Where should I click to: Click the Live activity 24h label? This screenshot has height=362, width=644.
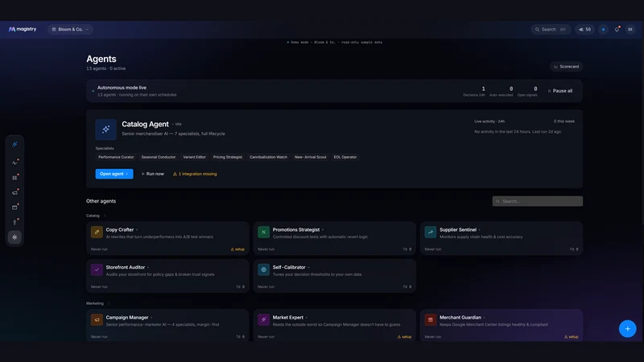(x=489, y=121)
